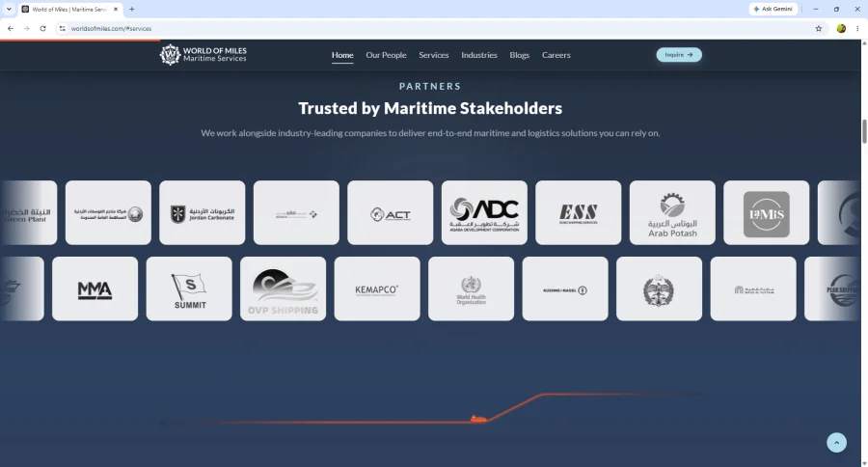Viewport: 868px width, 467px height.
Task: Click the scroll-to-top arrow button
Action: click(836, 443)
